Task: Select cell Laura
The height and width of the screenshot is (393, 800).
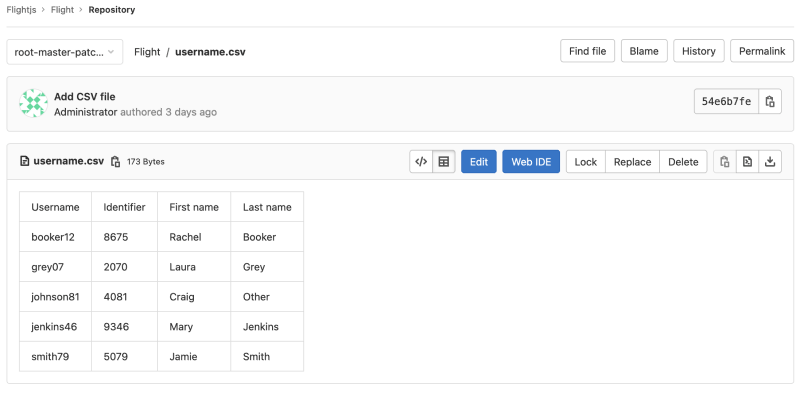Action: [x=194, y=267]
